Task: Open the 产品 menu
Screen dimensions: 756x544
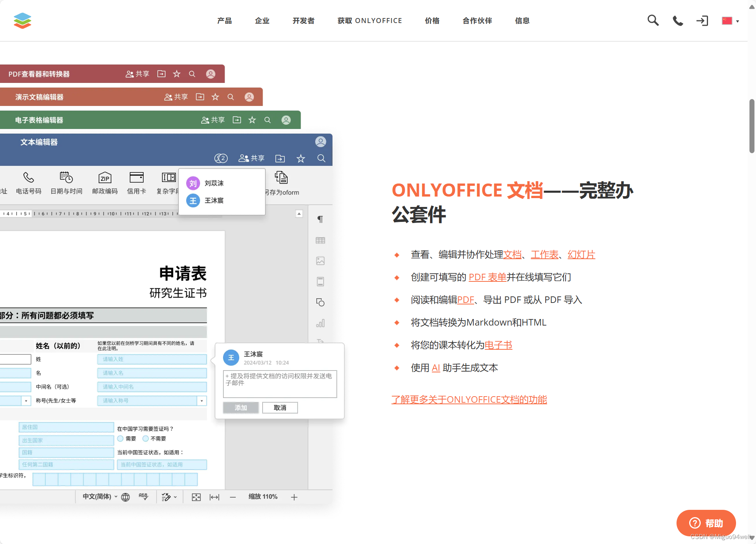Action: [x=224, y=21]
